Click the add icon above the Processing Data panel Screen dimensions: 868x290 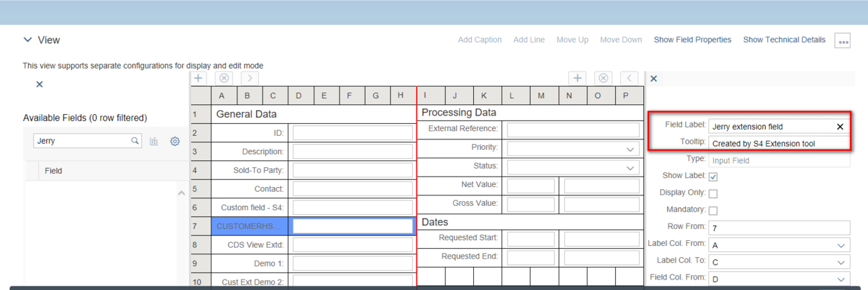click(x=577, y=78)
